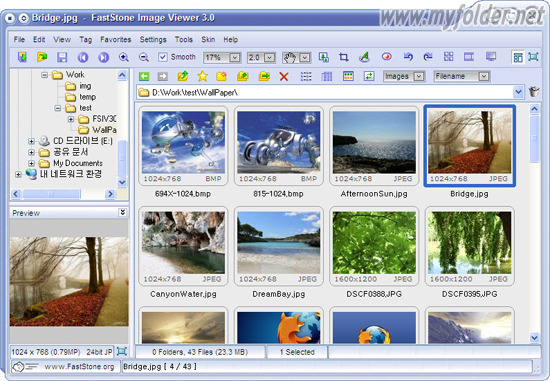550x381 pixels.
Task: Toggle the browser layout view button
Action: pyautogui.click(x=518, y=57)
